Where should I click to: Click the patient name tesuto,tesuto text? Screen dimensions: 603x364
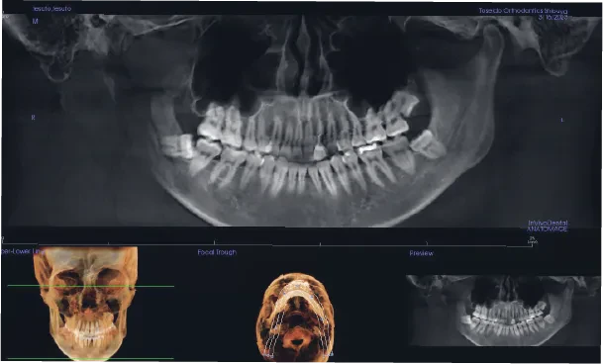pyautogui.click(x=51, y=9)
